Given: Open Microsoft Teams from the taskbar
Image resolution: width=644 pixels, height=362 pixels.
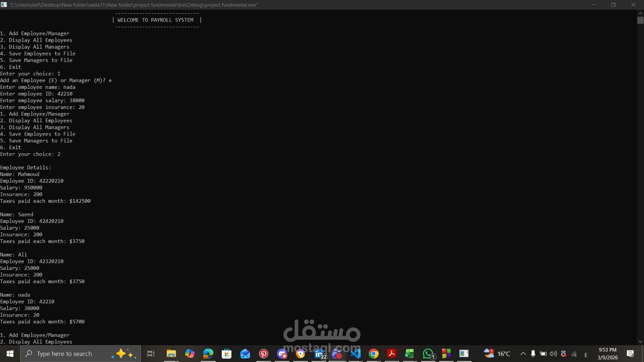Looking at the screenshot, I should [x=337, y=354].
